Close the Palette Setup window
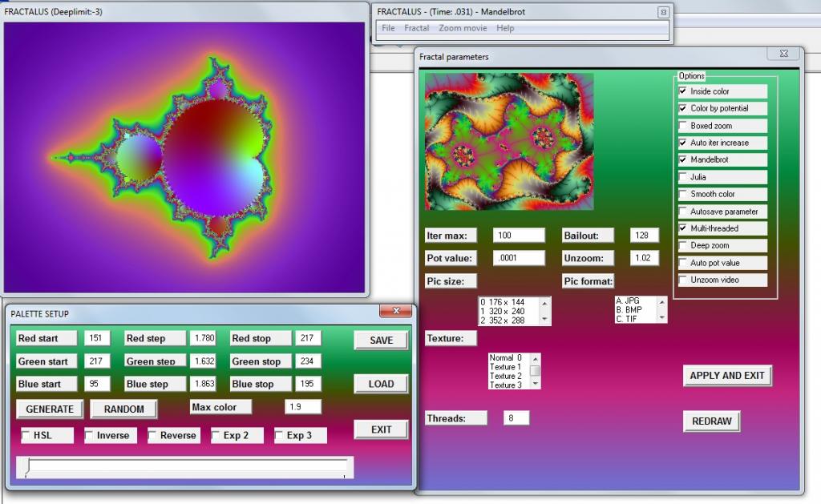Screen dimensions: 821x504 [x=394, y=311]
